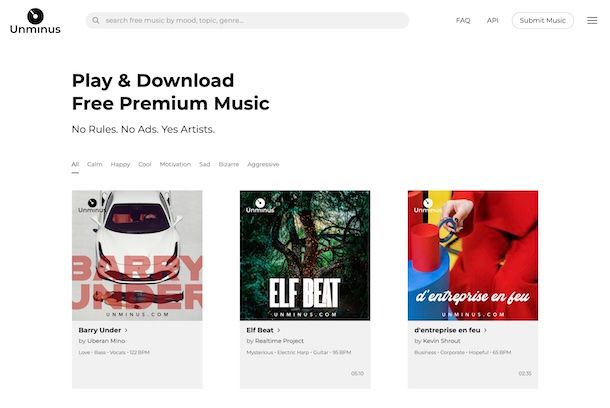610x408 pixels.
Task: Switch to the Happy mood tab
Action: (x=120, y=164)
